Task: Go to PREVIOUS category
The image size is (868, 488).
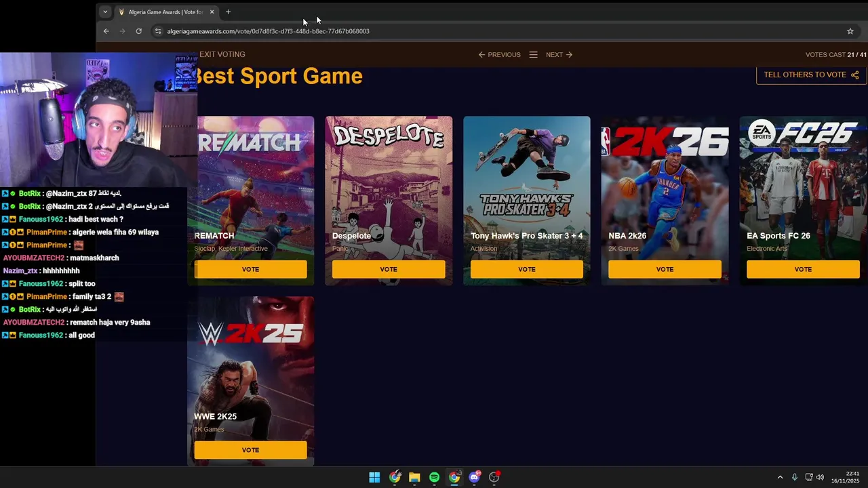Action: [499, 55]
